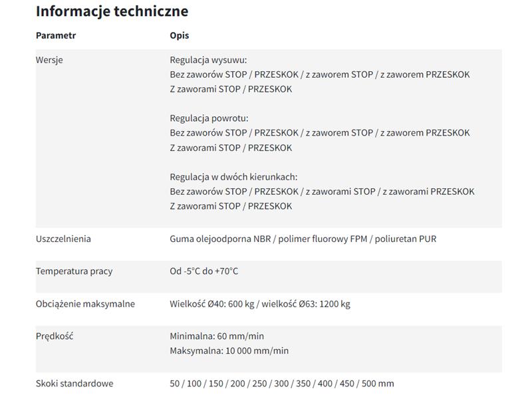Click the Informacje techniczne heading
Screen dimensions: 532x399
pos(112,11)
